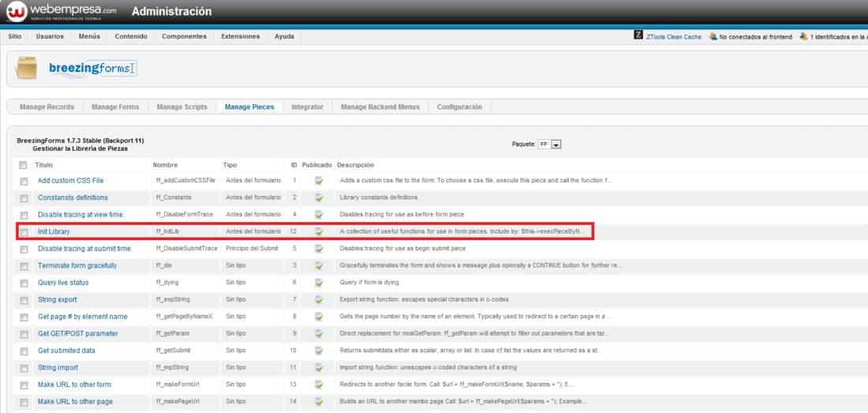Open the Init Library piece link
Image resolution: width=868 pixels, height=413 pixels.
pyautogui.click(x=54, y=231)
